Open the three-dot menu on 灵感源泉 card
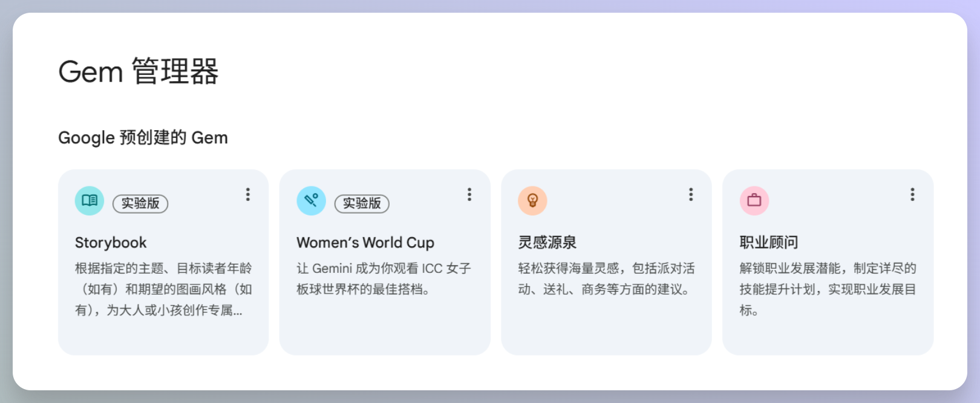The image size is (980, 403). coord(691,194)
